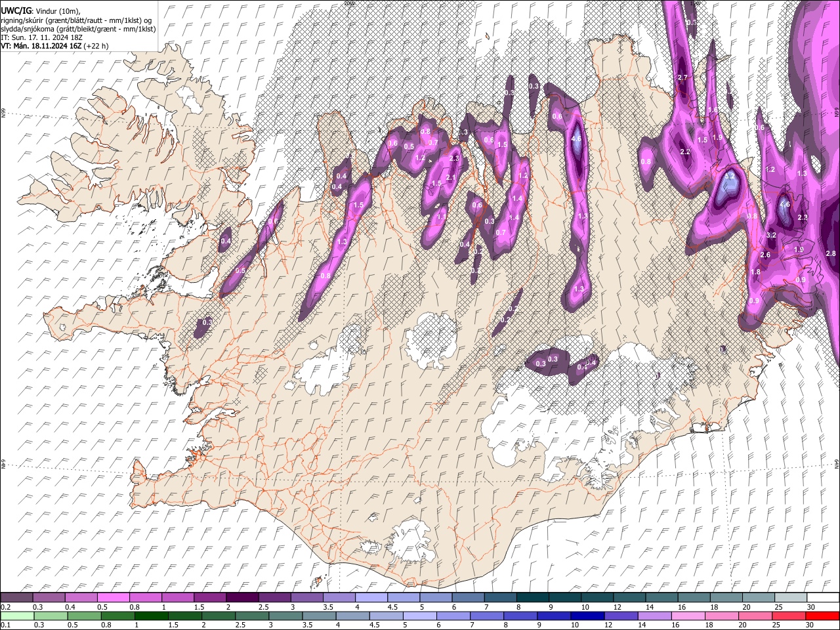Select lower legend light blue swatch starting at 5
Screen dimensions: 840x630
[x=420, y=616]
